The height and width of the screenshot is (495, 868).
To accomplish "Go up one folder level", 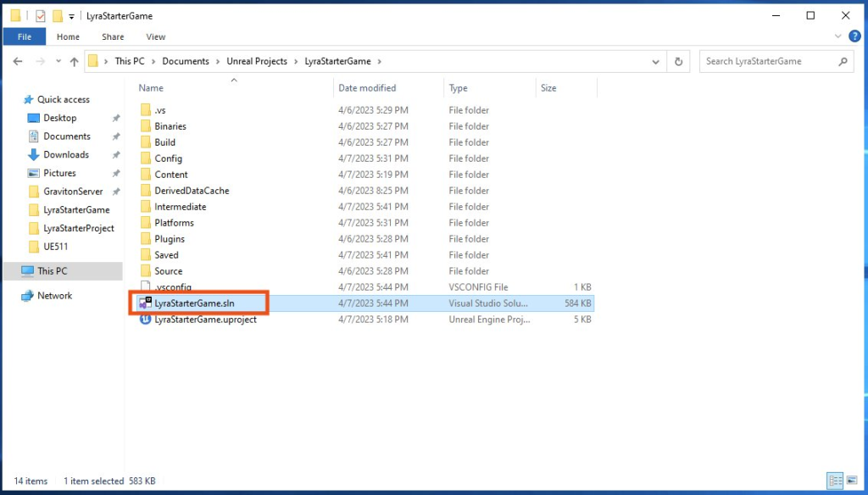I will (x=75, y=62).
